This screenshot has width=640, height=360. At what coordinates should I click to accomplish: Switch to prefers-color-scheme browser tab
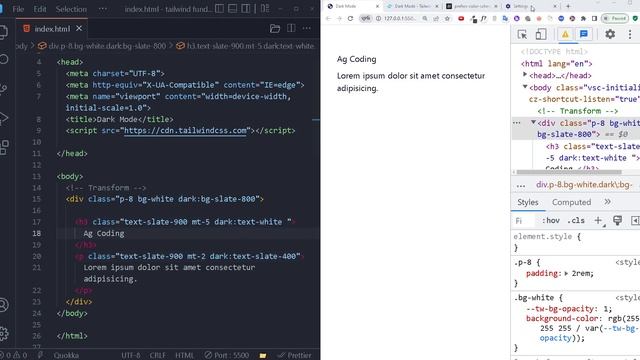coord(470,6)
